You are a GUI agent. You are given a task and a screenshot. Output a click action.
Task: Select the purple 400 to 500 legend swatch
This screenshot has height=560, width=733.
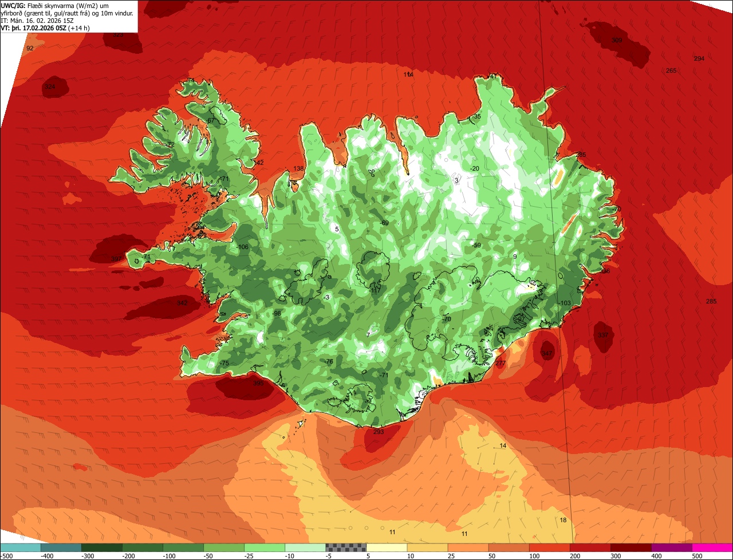(x=671, y=547)
